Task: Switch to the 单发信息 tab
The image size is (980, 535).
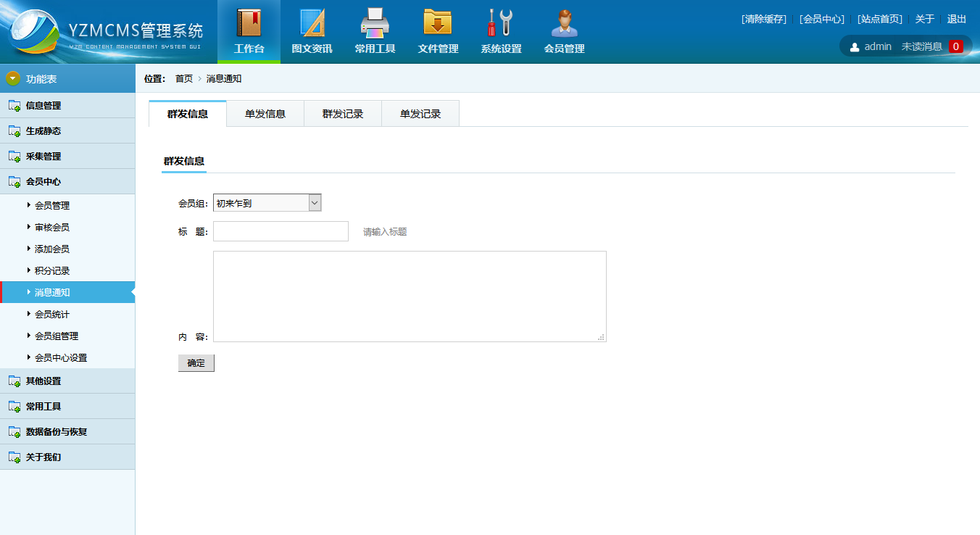Action: coord(265,114)
